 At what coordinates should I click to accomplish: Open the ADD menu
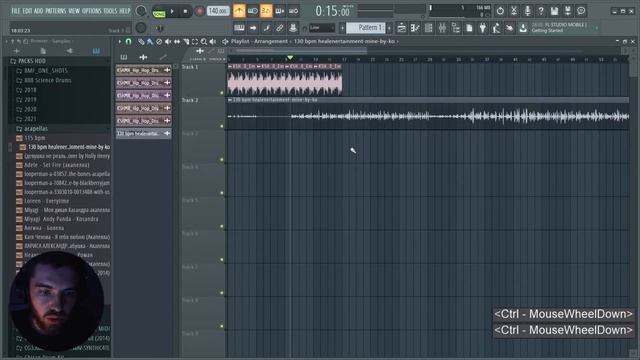tap(38, 11)
